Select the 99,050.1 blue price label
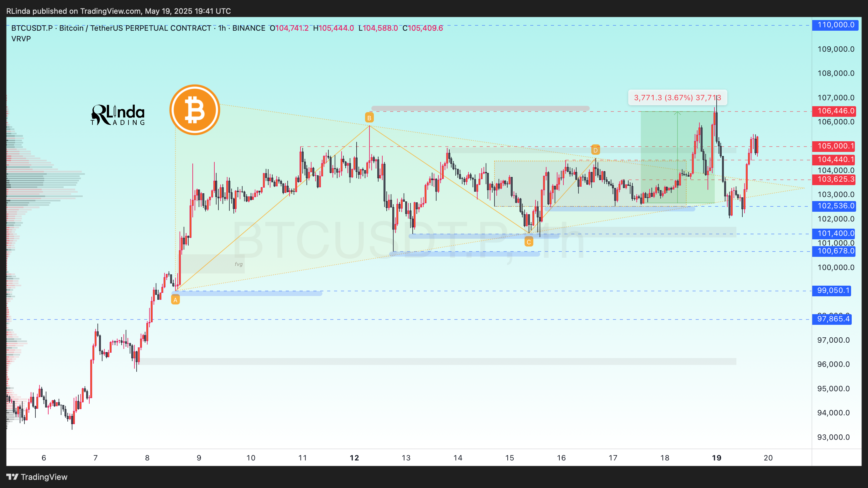Screen dimensions: 868x488 click(x=832, y=290)
